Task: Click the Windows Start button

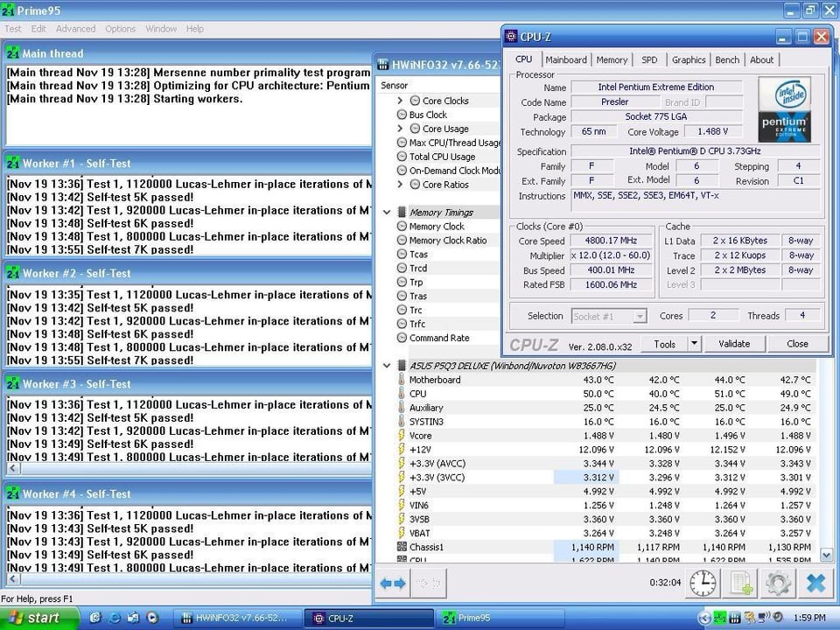Action: (x=39, y=618)
